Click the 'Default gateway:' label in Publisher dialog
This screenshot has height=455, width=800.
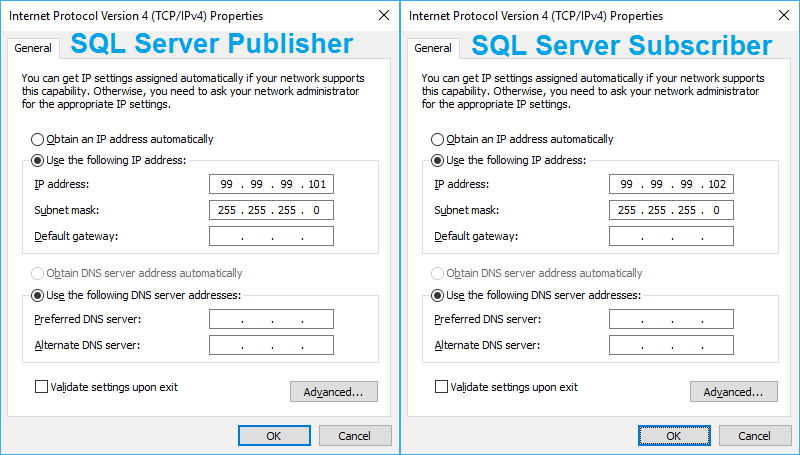click(76, 236)
